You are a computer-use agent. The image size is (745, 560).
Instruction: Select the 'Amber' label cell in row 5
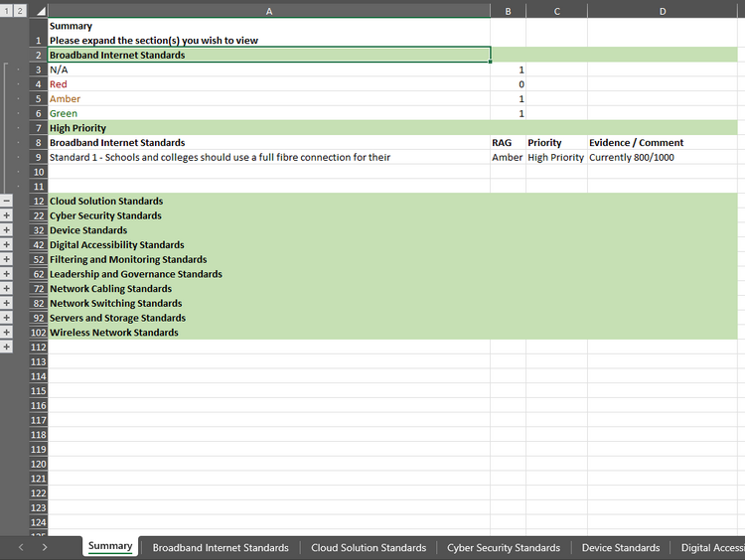[269, 99]
